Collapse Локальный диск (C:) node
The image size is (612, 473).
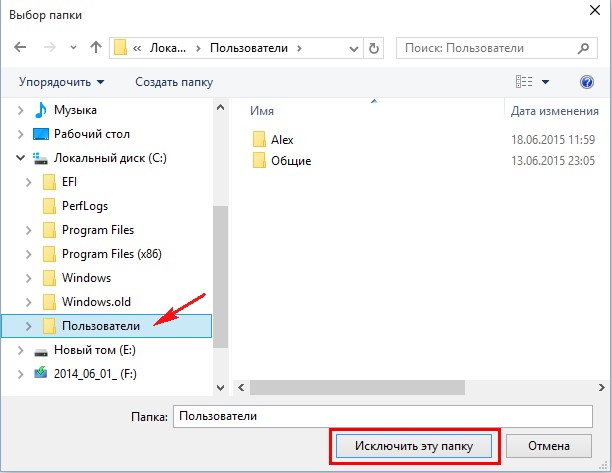tap(20, 158)
